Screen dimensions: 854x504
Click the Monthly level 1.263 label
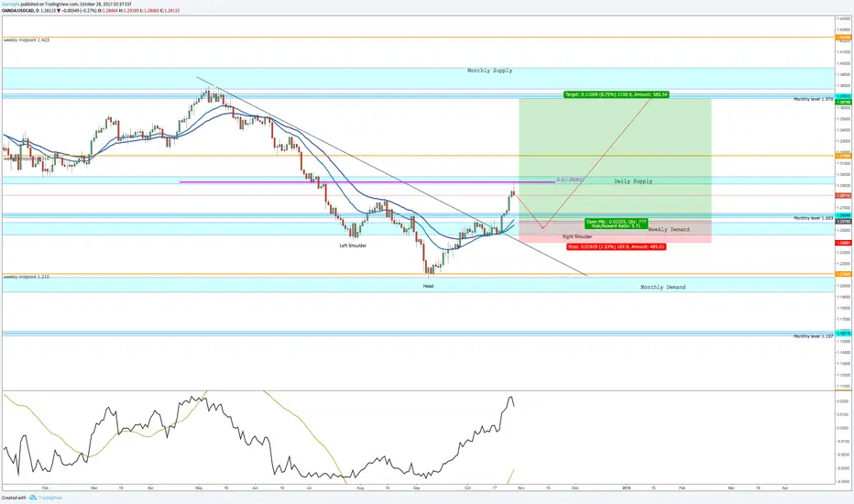tap(813, 218)
